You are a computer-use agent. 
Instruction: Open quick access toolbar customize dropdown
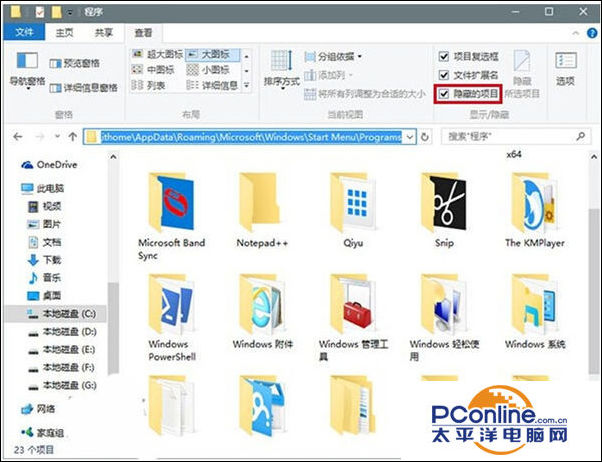pos(70,12)
